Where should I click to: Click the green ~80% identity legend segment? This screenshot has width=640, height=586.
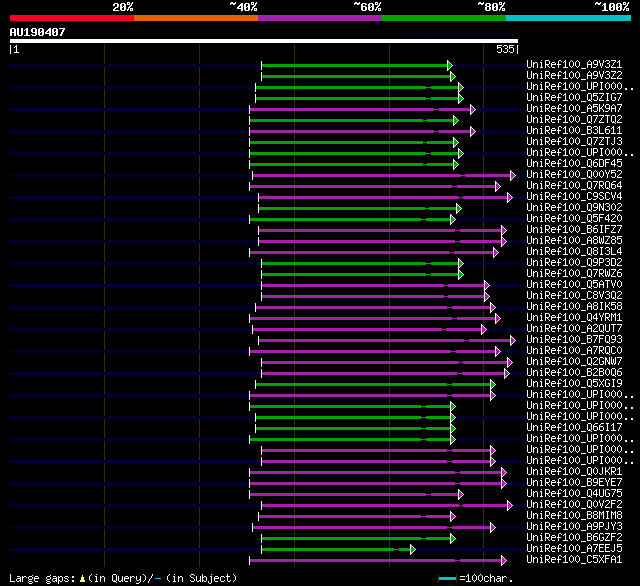pyautogui.click(x=444, y=18)
